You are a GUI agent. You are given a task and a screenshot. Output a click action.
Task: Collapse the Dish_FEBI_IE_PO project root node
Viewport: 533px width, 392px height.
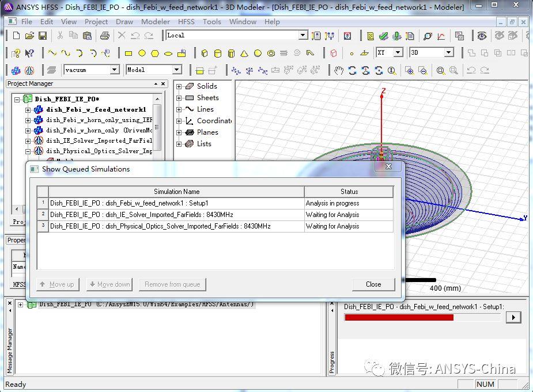click(x=17, y=100)
